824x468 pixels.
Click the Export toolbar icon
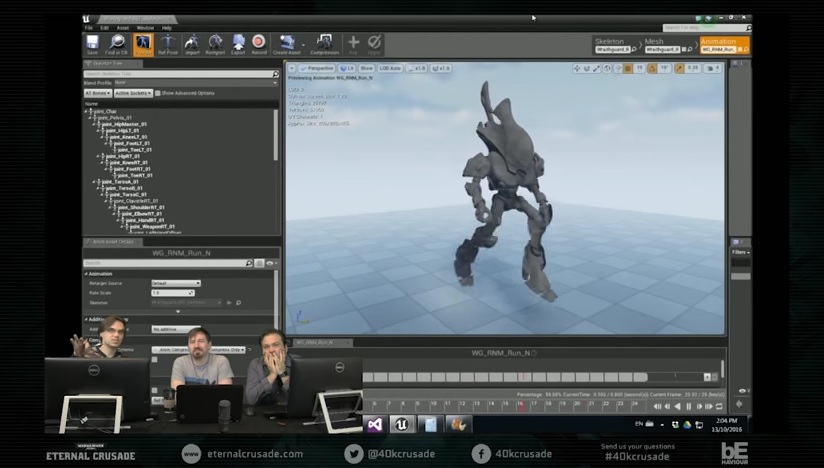238,44
